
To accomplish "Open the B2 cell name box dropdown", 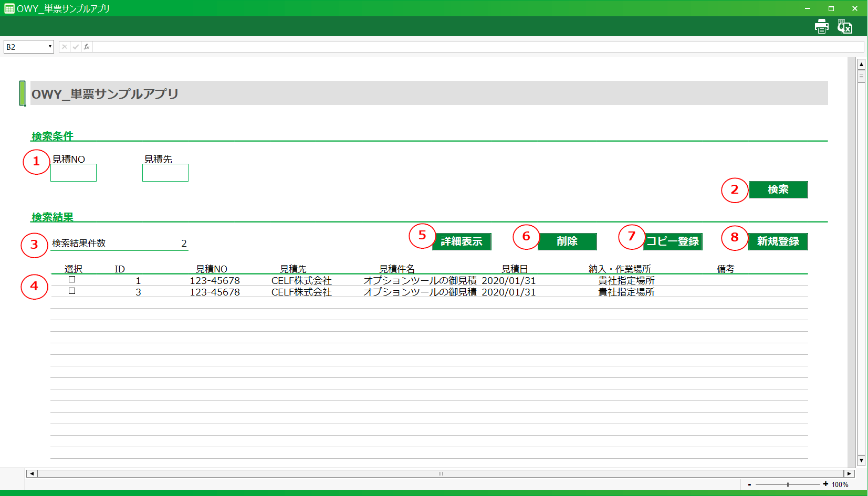I will [x=50, y=47].
